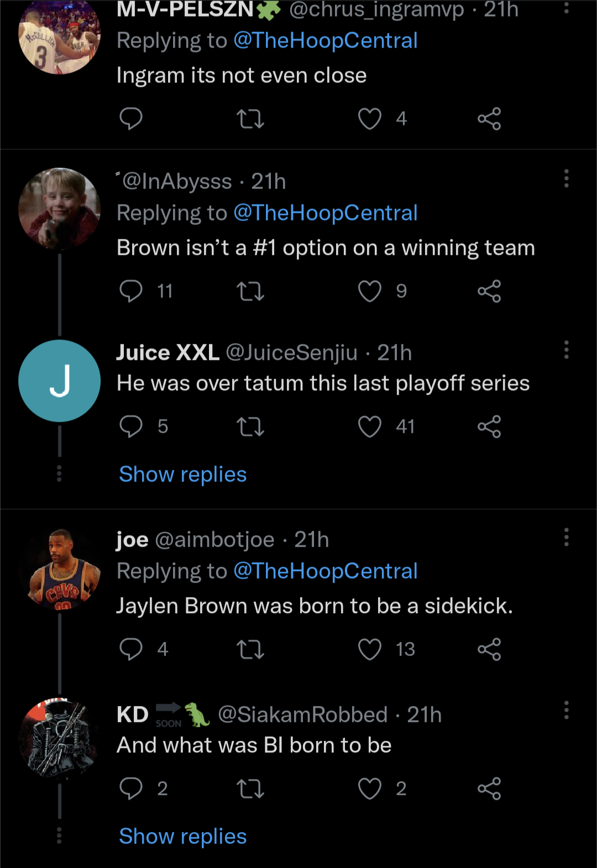This screenshot has width=597, height=868.
Task: Like the "Brown isn't a #1 option" tweet
Action: click(370, 291)
